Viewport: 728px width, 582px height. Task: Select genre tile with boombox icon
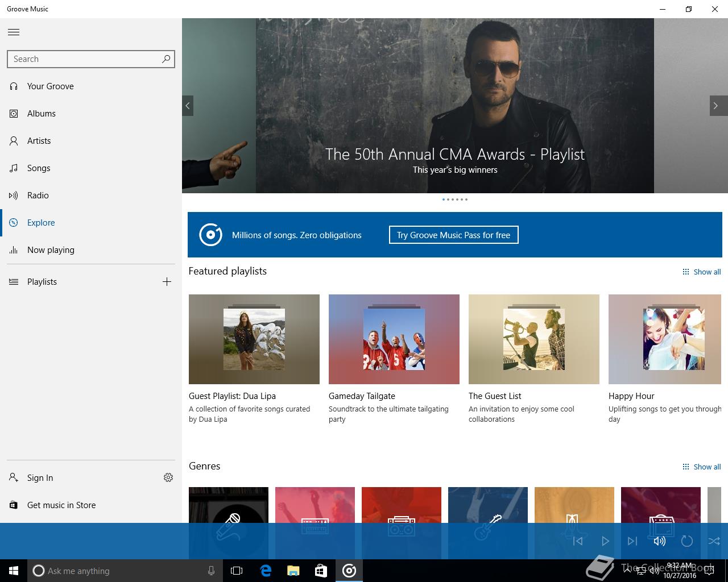(x=402, y=505)
